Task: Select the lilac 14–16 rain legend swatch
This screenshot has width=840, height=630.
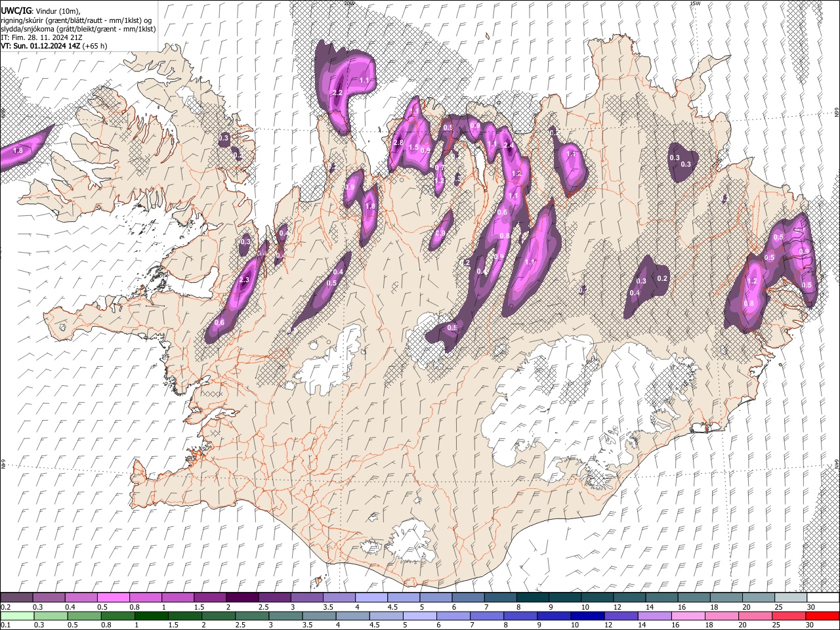Action: (655, 616)
